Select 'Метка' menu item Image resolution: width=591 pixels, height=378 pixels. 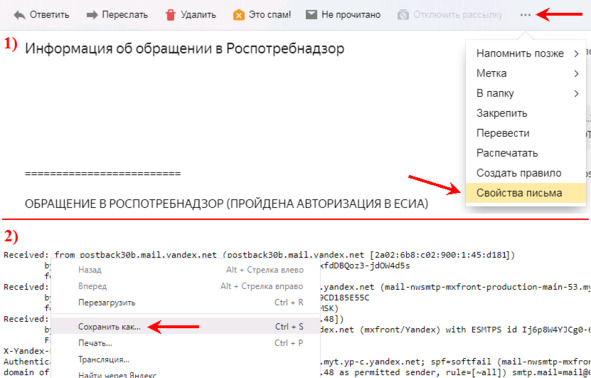[526, 73]
